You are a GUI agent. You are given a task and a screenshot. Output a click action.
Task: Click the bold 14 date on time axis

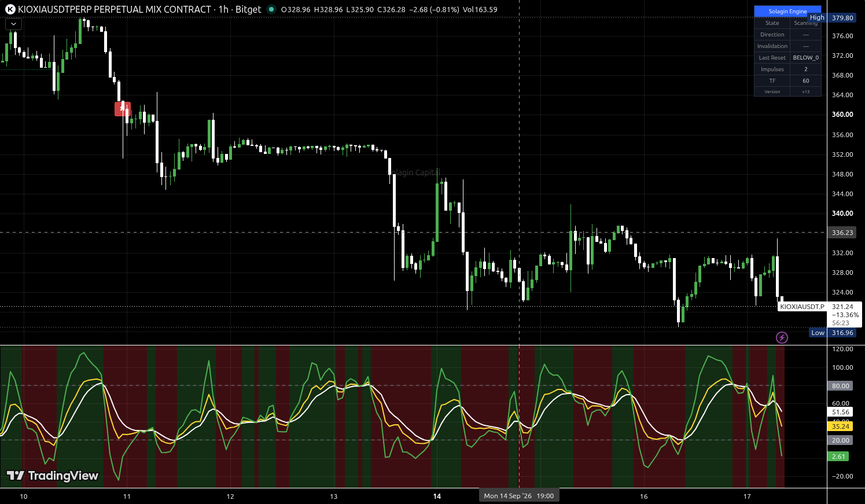[437, 496]
